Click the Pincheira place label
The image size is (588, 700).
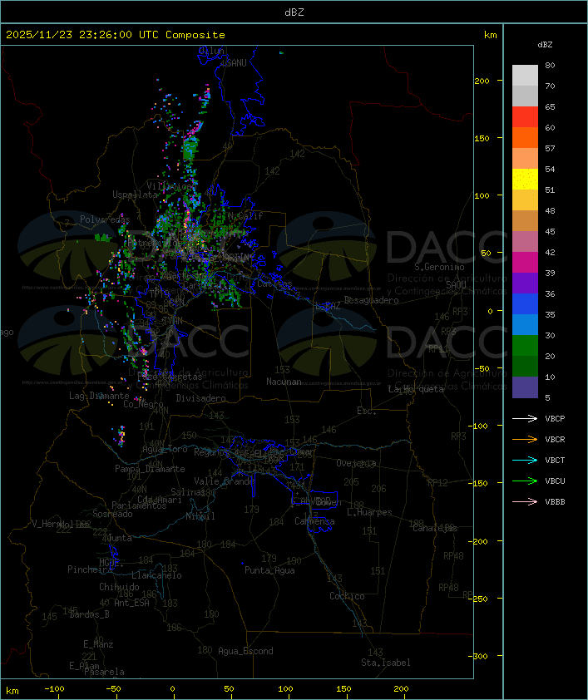click(x=90, y=569)
